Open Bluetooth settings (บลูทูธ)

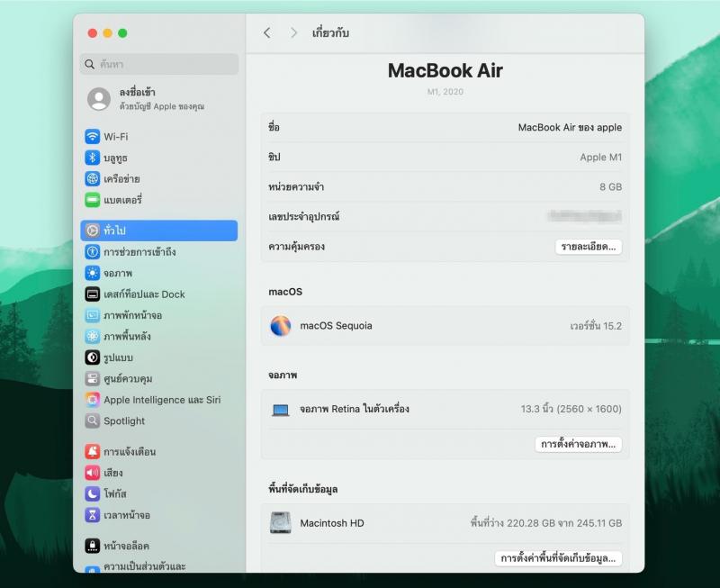coord(92,158)
